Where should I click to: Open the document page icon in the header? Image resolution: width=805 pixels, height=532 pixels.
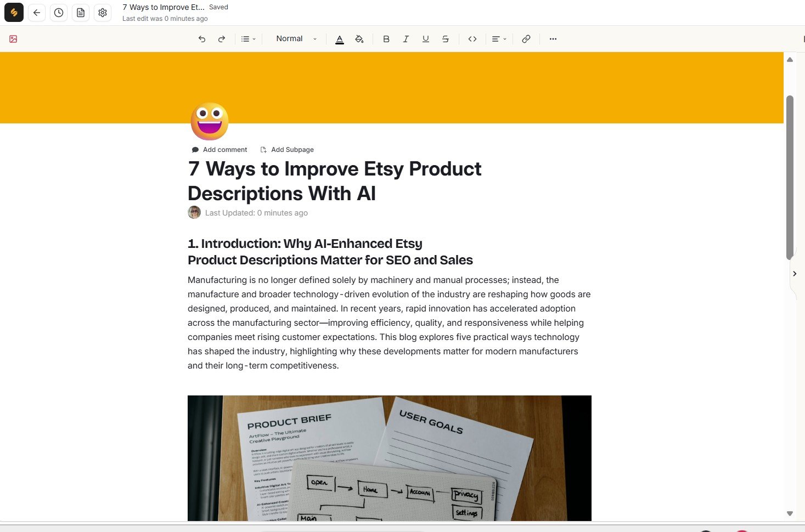[x=81, y=12]
